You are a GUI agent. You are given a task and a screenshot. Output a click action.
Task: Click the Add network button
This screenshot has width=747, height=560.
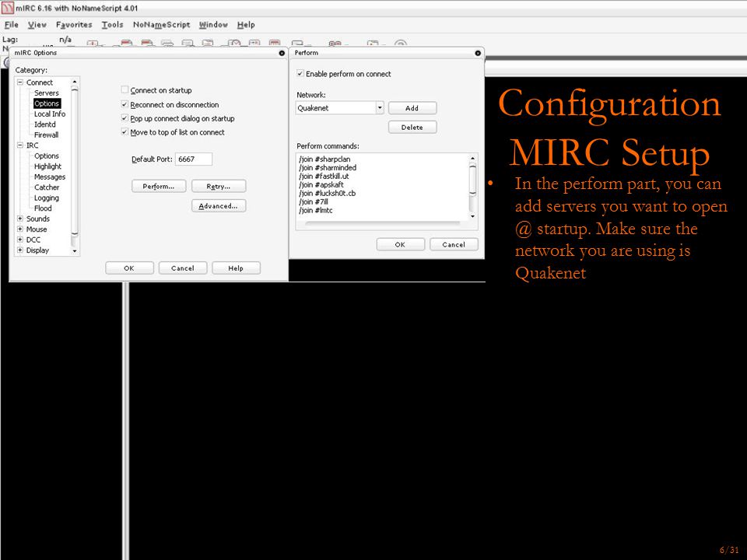412,108
